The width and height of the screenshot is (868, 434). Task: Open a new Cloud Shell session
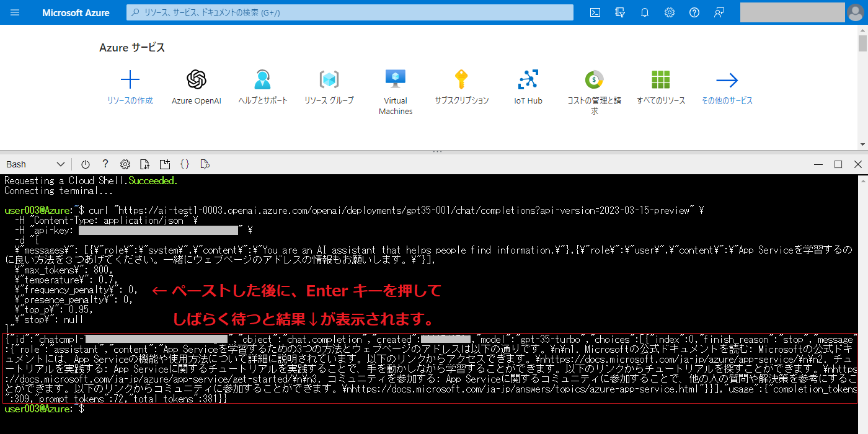point(165,164)
